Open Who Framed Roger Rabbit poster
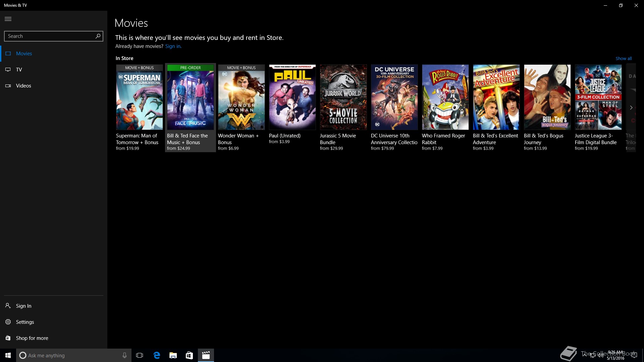 point(445,97)
